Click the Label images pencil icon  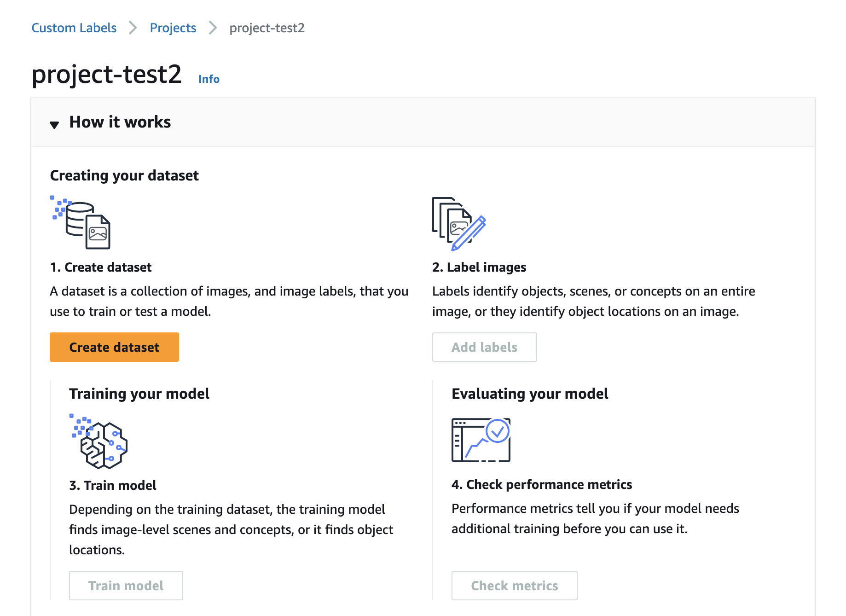(459, 224)
